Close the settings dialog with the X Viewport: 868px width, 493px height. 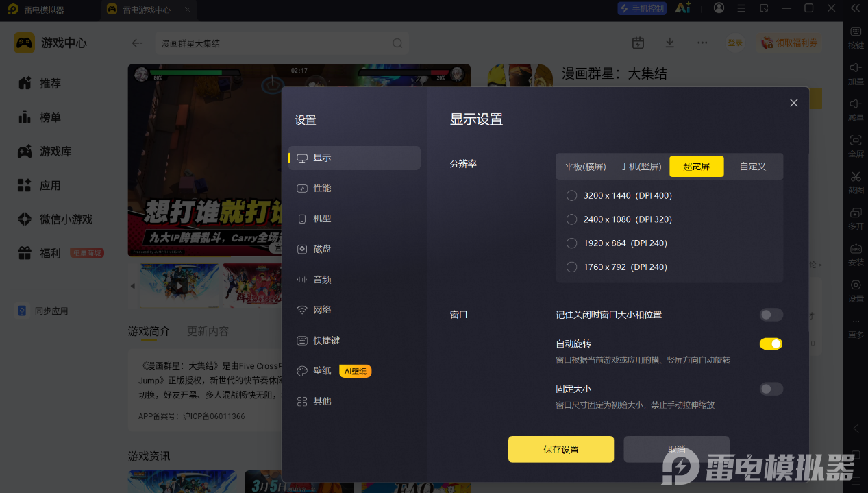[x=793, y=103]
